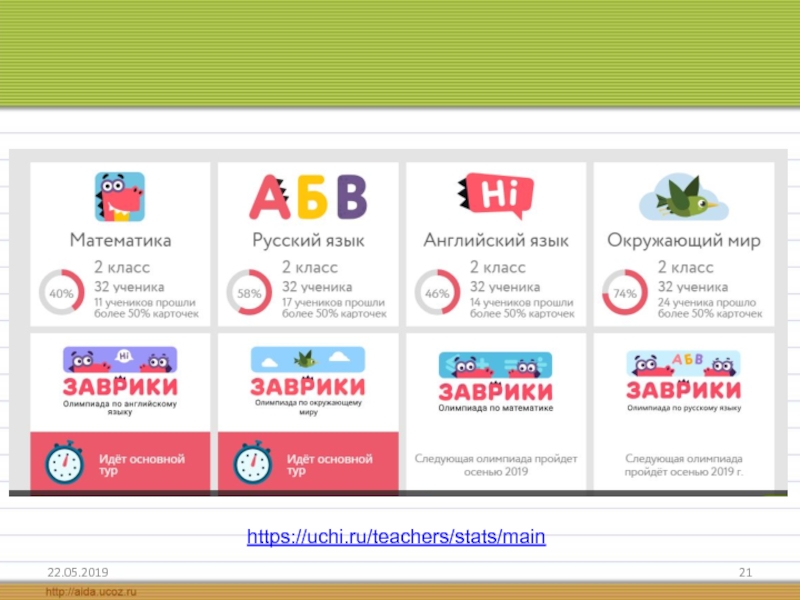Click '2 класс' in the Математика card
The image size is (800, 600).
point(122,267)
